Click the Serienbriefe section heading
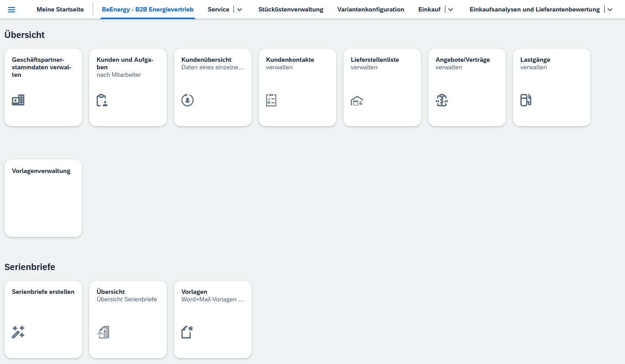The width and height of the screenshot is (625, 364). click(30, 267)
